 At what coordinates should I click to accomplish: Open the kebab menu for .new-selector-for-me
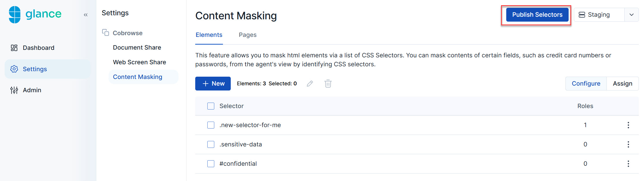[x=628, y=125]
